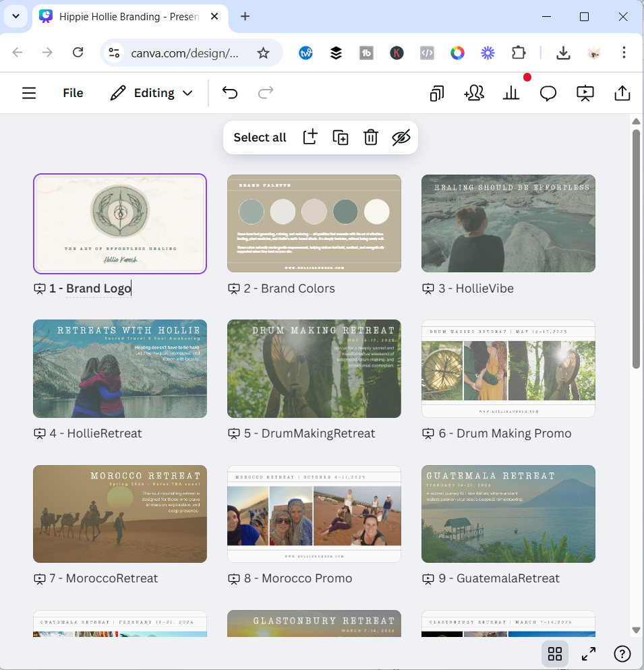644x670 pixels.
Task: Duplicate the selected page
Action: [x=341, y=138]
